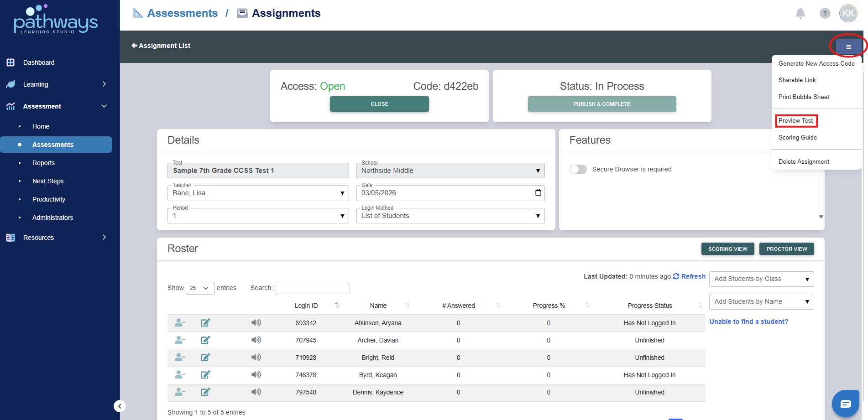Sort roster by Progress Status arrows
The image size is (868, 420).
click(x=700, y=305)
